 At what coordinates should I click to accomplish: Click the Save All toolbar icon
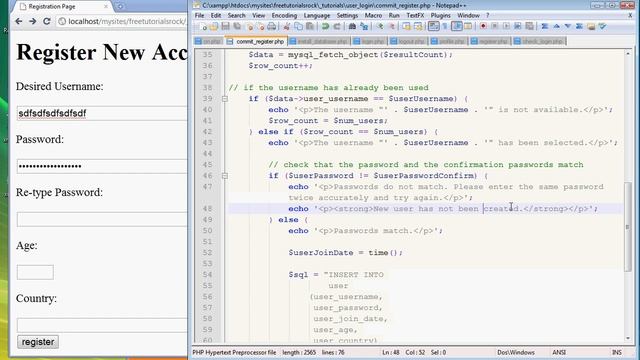click(237, 27)
